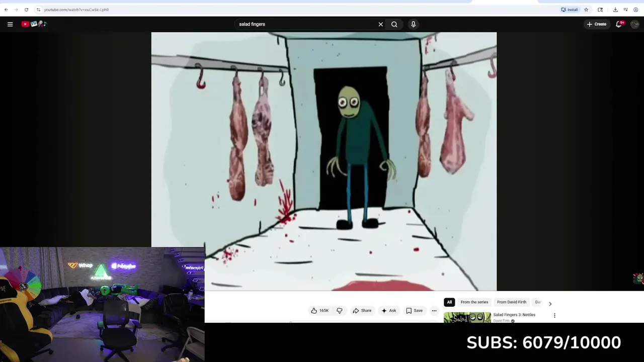The image size is (644, 362).
Task: Open the Create button
Action: click(597, 24)
